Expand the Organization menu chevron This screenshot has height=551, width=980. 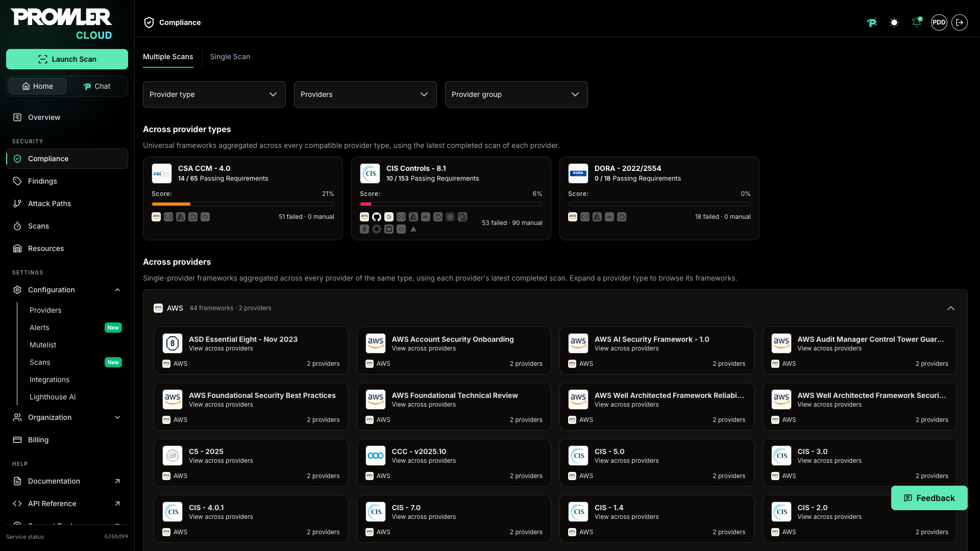coord(117,417)
